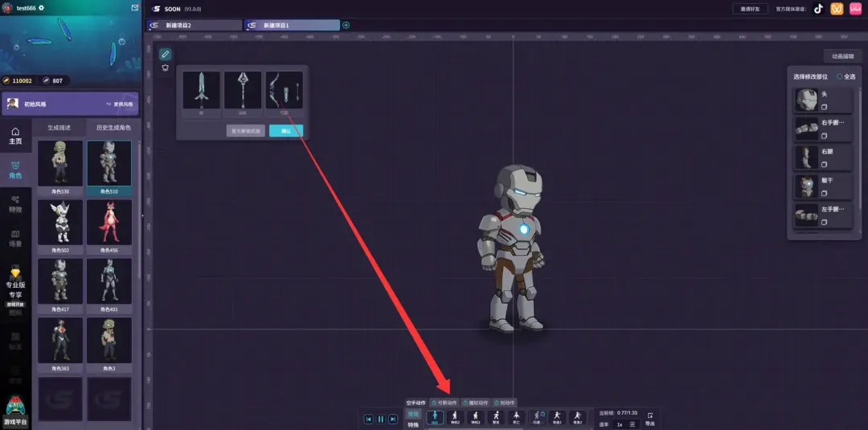
Task: Jump to last frame button
Action: (393, 419)
